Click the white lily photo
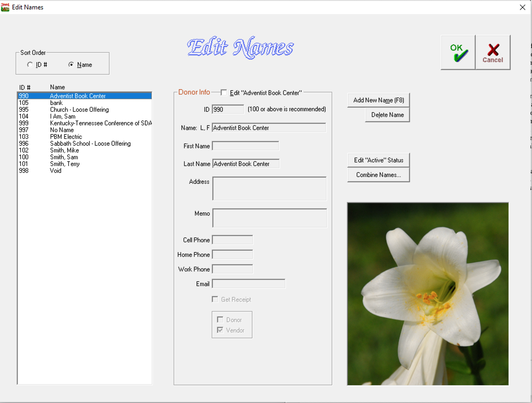532x403 pixels. [428, 294]
